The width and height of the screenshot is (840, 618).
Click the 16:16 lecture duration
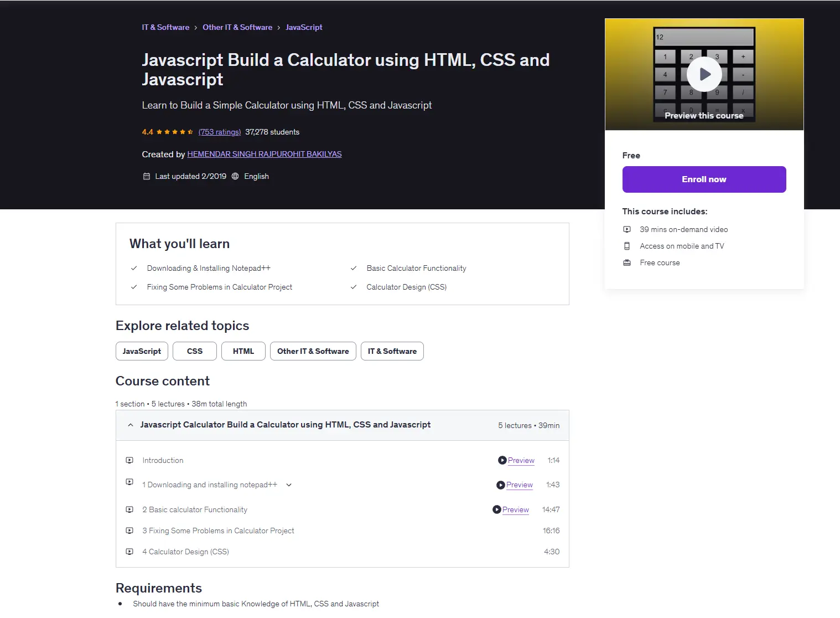(x=551, y=531)
